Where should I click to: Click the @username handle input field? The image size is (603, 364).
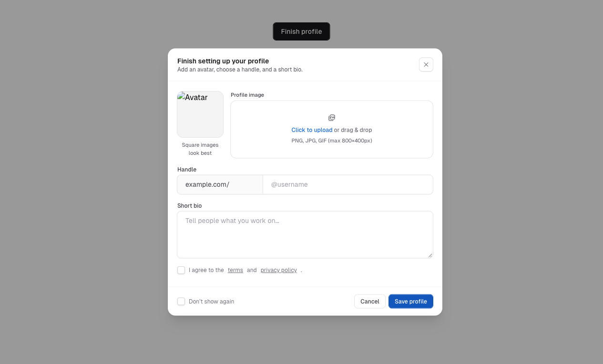pos(348,184)
